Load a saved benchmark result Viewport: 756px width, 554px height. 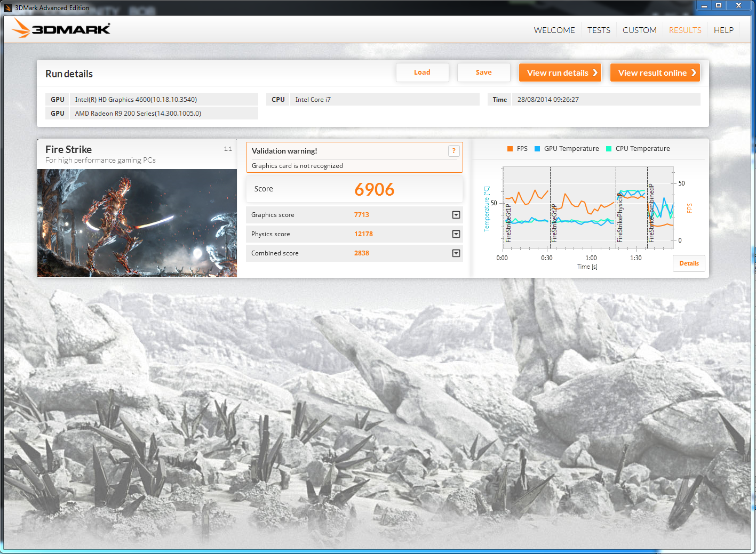(422, 73)
